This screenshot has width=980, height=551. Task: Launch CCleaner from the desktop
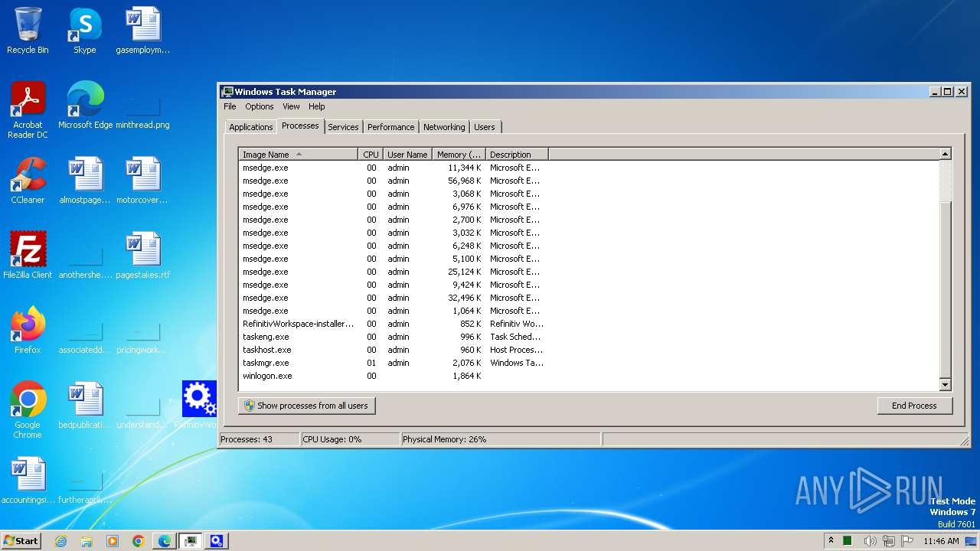point(28,180)
